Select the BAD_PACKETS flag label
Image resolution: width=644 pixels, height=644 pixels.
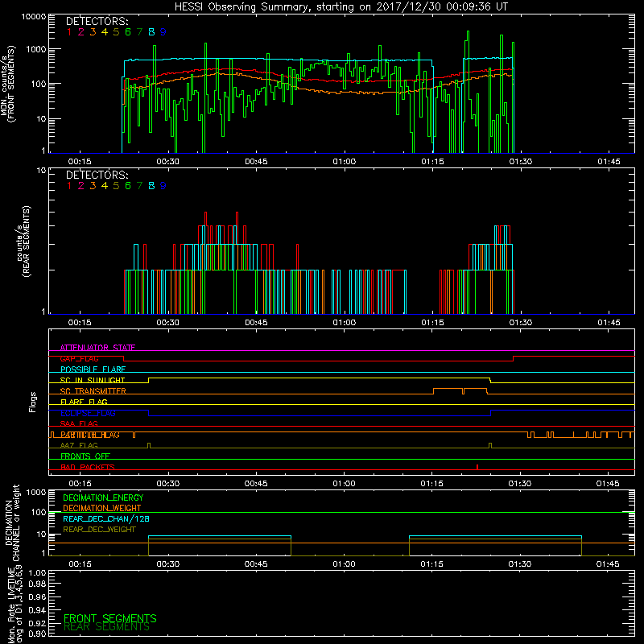(x=88, y=467)
